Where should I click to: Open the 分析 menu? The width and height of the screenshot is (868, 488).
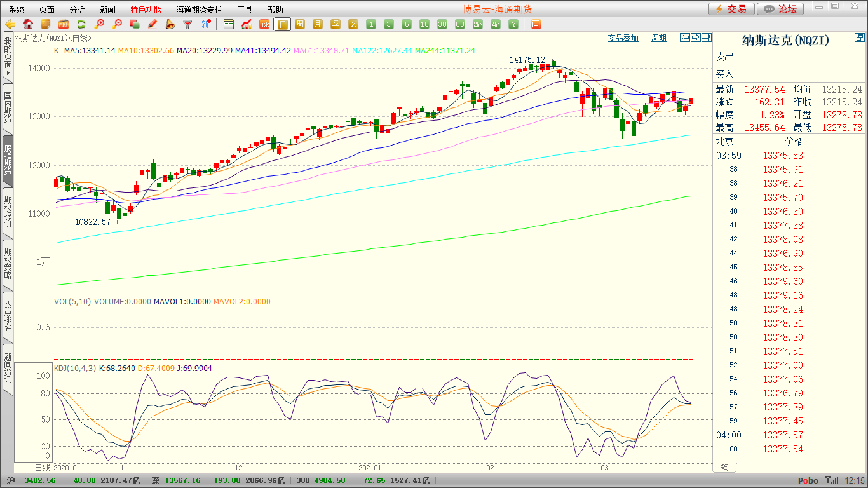point(77,10)
